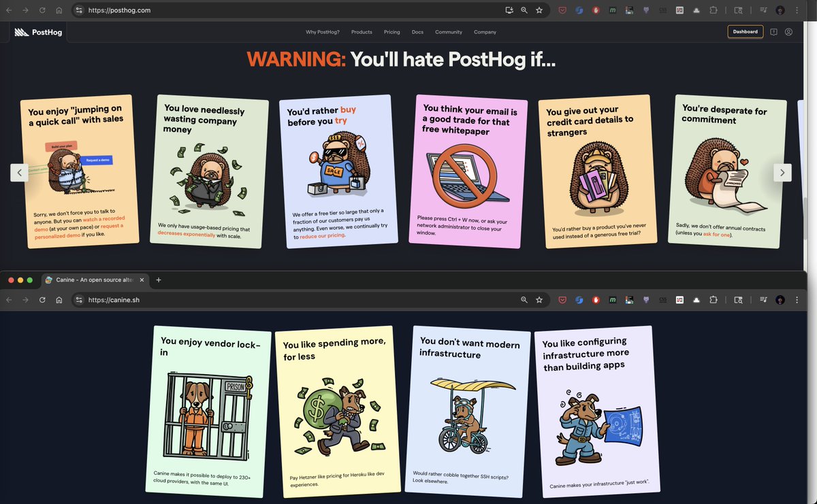Reload the posthog.com page
The height and width of the screenshot is (504, 817).
(42, 10)
